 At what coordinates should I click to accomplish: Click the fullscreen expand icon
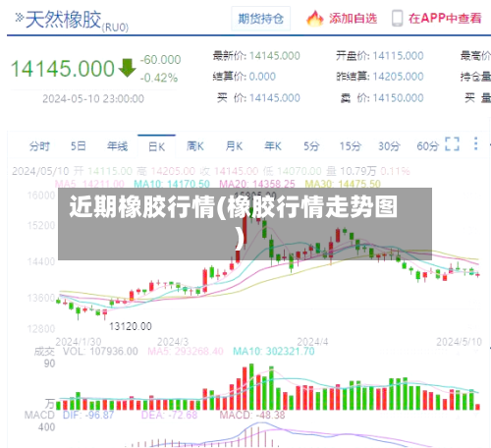(x=453, y=143)
